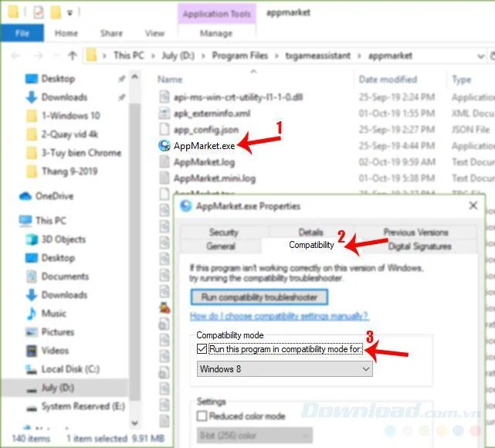The height and width of the screenshot is (448, 495).
Task: Click Run compatibility troubleshooter button
Action: tap(259, 297)
